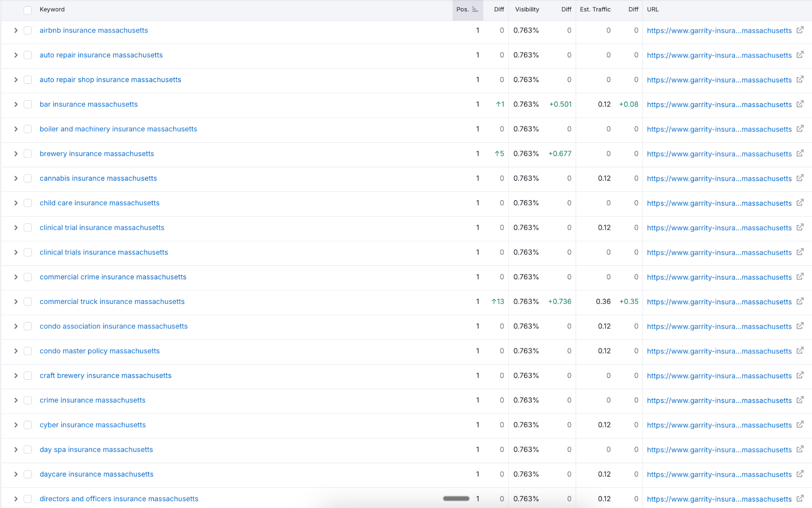
Task: Open external link icon for cyber insurance massachusetts
Action: tap(800, 425)
